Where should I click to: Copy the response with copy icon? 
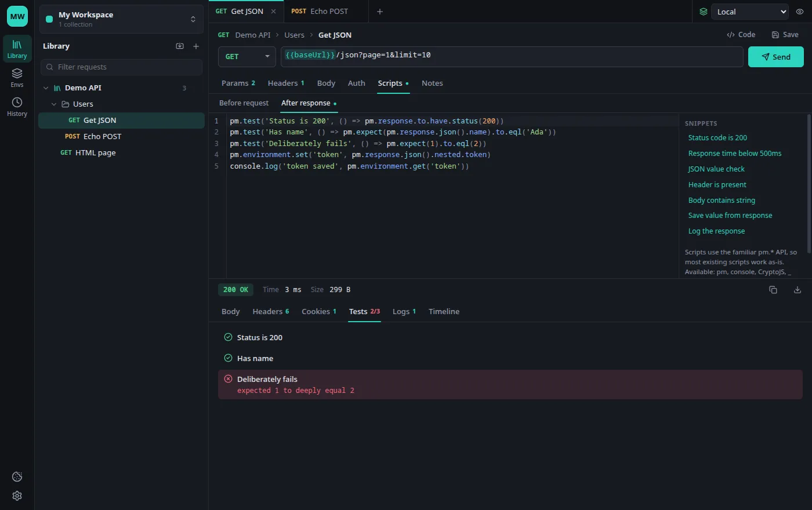coord(773,290)
